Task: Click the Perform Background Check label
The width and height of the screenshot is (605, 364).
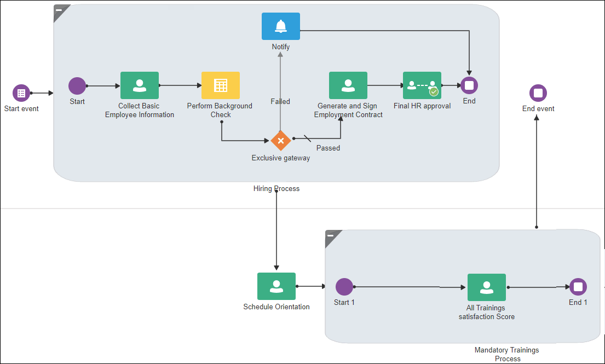Action: (x=220, y=110)
